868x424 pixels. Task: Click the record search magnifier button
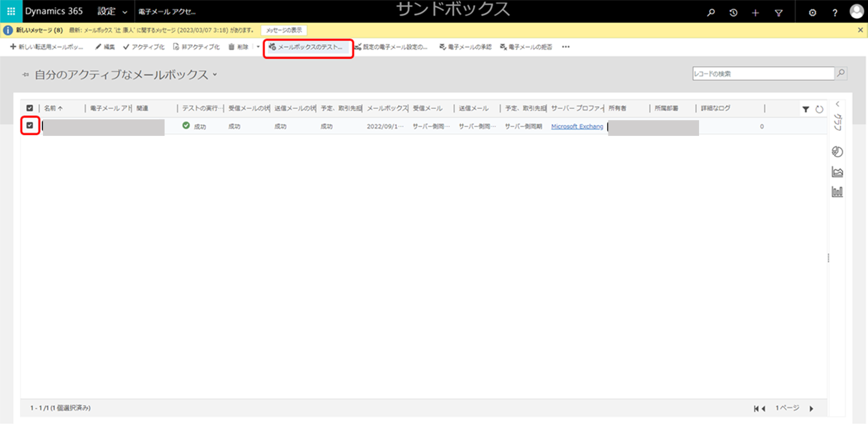[x=841, y=73]
